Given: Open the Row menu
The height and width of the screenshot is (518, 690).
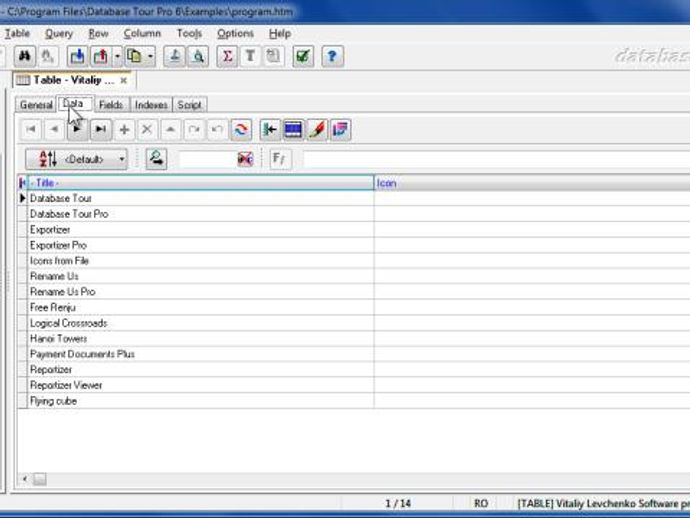Looking at the screenshot, I should click(98, 33).
